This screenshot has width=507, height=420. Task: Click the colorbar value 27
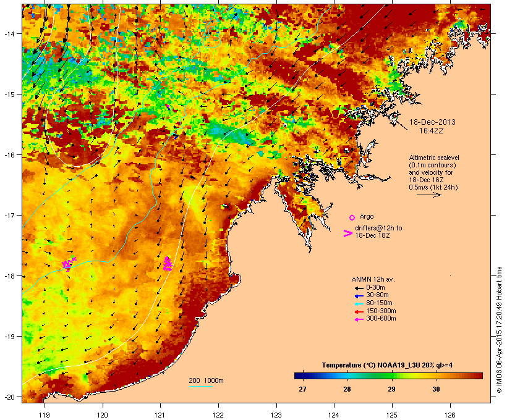tap(302, 389)
